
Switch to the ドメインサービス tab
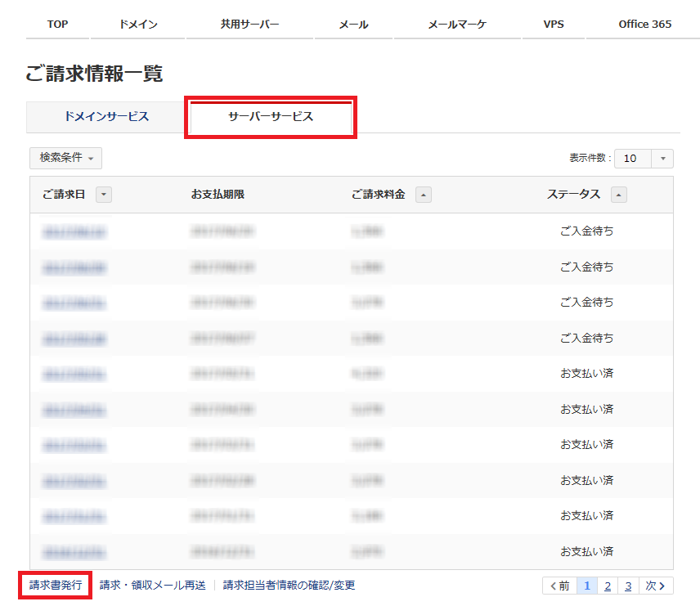pos(106,117)
